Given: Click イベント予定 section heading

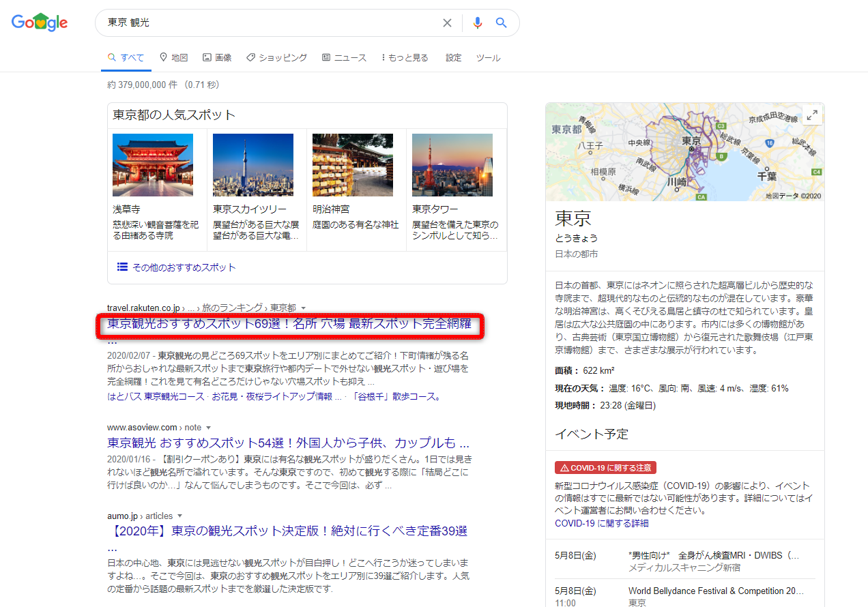Looking at the screenshot, I should [592, 434].
